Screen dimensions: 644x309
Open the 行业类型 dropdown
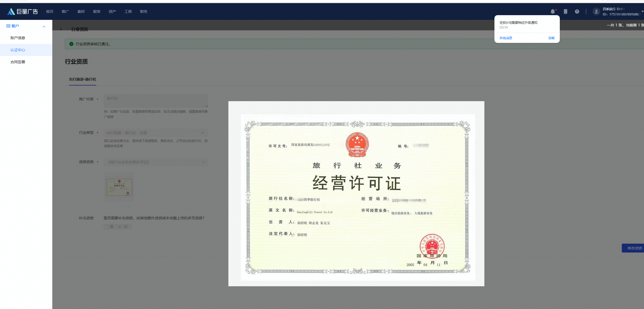pyautogui.click(x=156, y=133)
